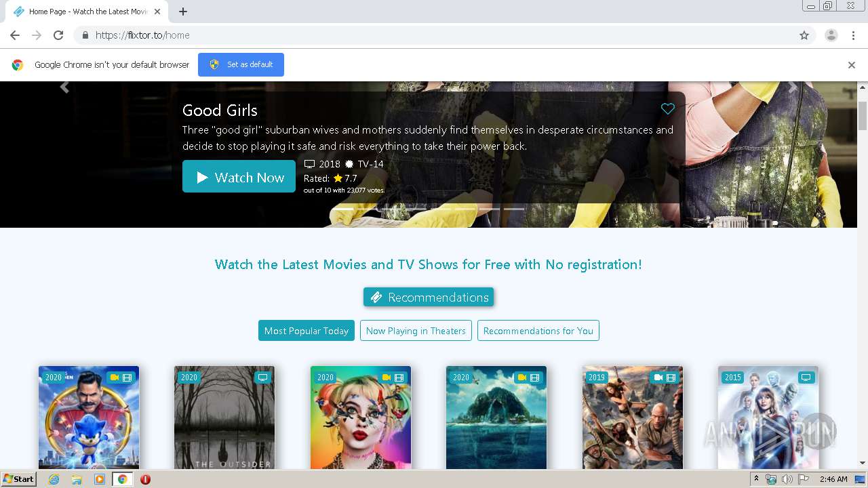Go to the previous carousel slide arrow
This screenshot has width=868, height=488.
tap(64, 87)
